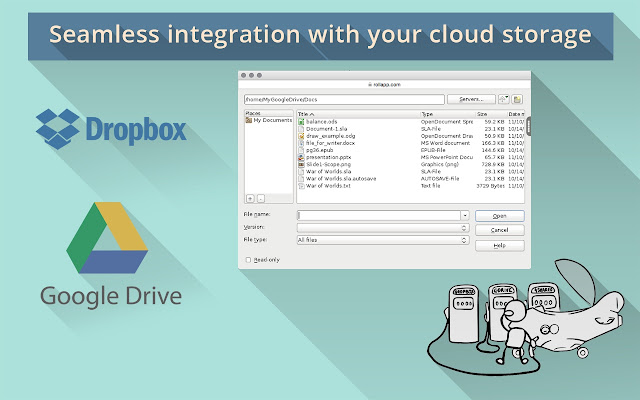
Task: Click the Cancel button
Action: coord(500,230)
